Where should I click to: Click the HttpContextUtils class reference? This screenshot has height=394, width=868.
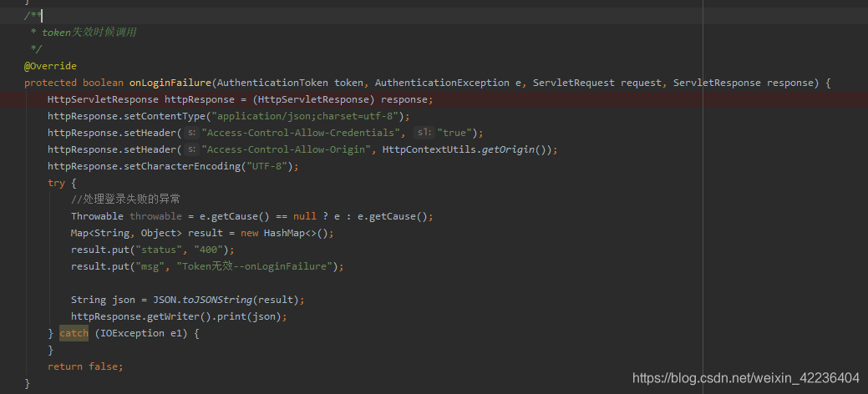[x=430, y=149]
